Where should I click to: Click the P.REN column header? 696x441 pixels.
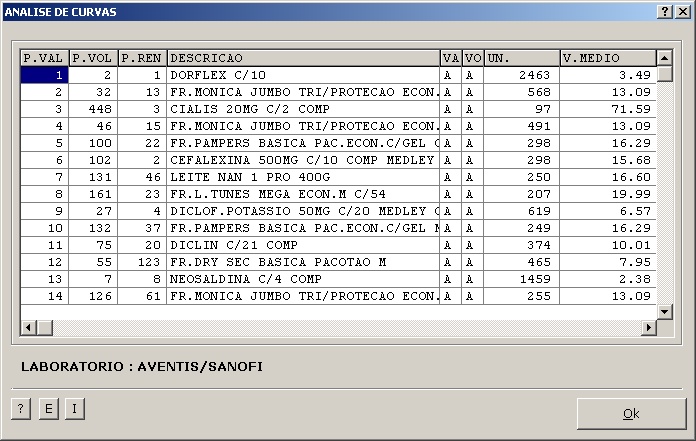pos(142,58)
